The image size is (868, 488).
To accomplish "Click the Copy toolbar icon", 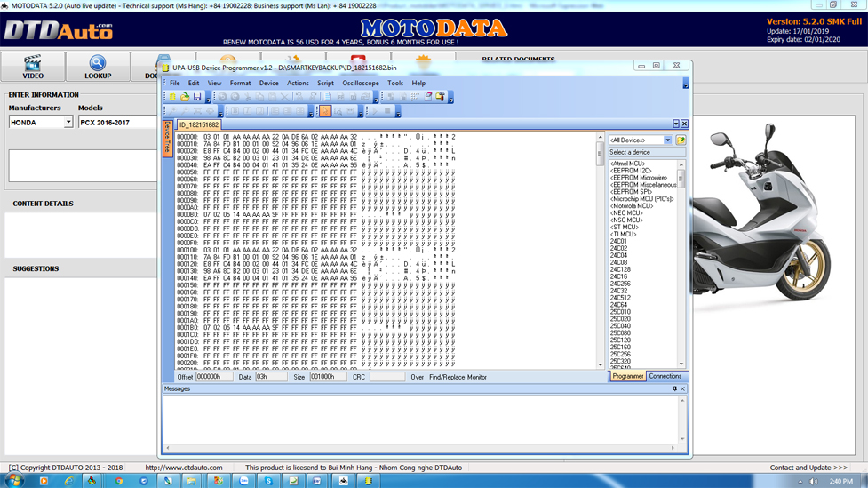I will pos(259,97).
